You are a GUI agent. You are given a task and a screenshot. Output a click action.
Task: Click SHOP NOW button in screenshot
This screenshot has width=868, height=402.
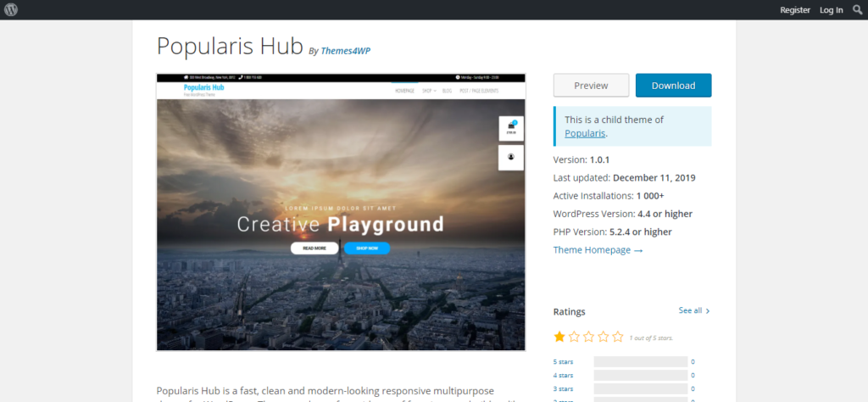[x=367, y=248]
